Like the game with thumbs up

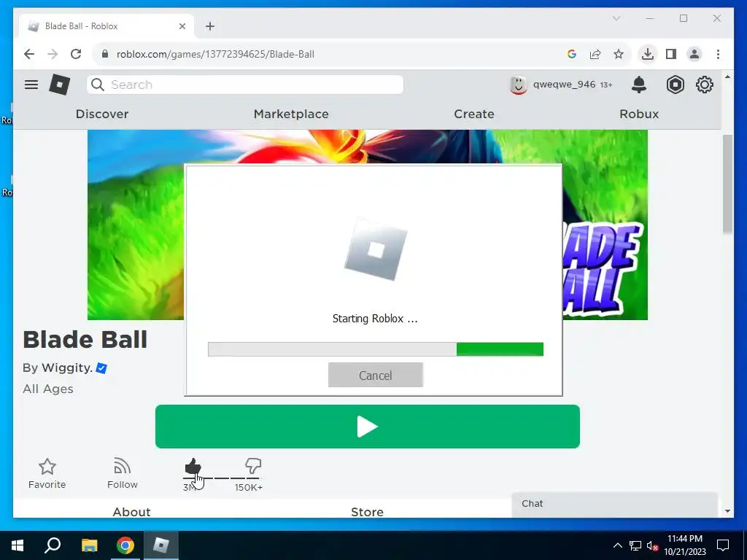193,467
